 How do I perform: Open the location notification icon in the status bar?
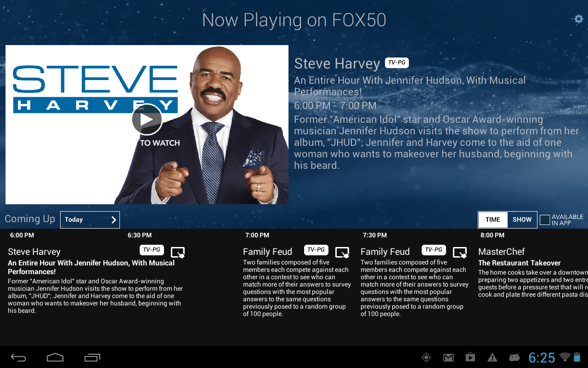[x=426, y=357]
